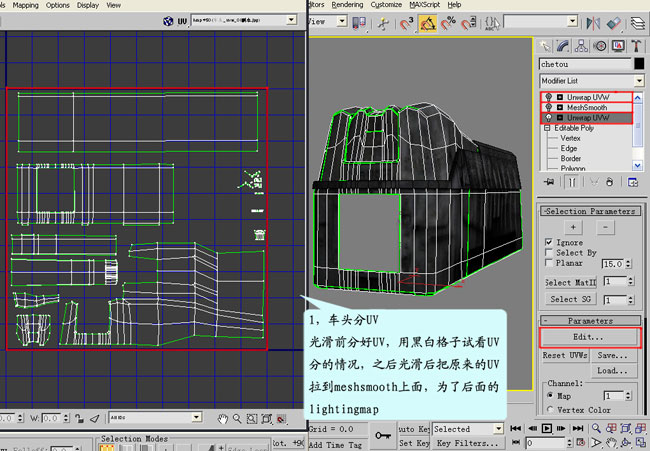Enable the Planar checkbox
This screenshot has width=650, height=451.
click(549, 263)
